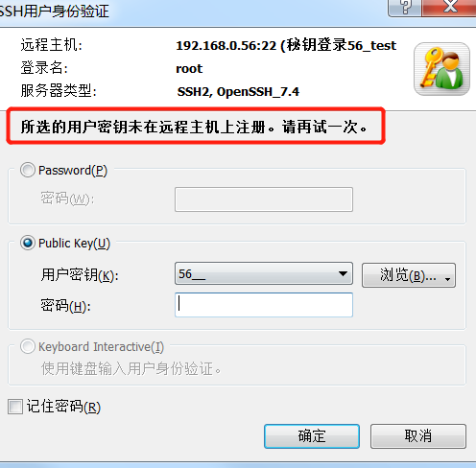This screenshot has height=468, width=476.
Task: Click the key and user authentication icon
Action: coord(441,69)
